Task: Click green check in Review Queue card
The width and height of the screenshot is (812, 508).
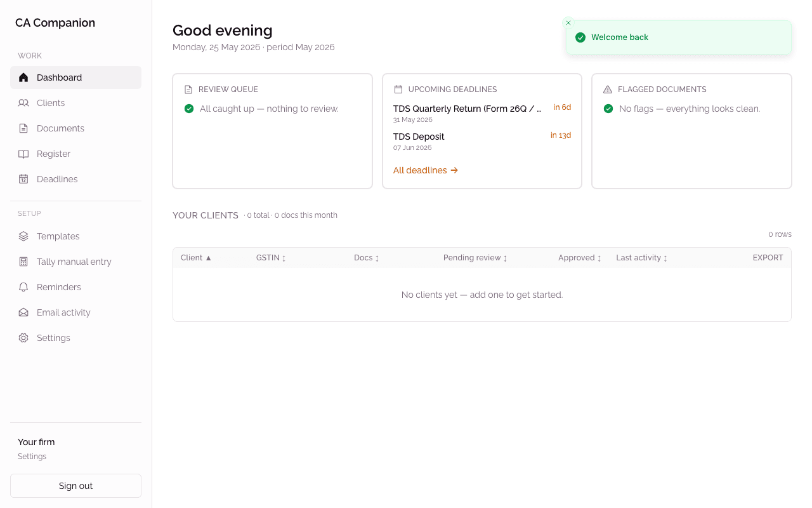Action: pos(189,109)
